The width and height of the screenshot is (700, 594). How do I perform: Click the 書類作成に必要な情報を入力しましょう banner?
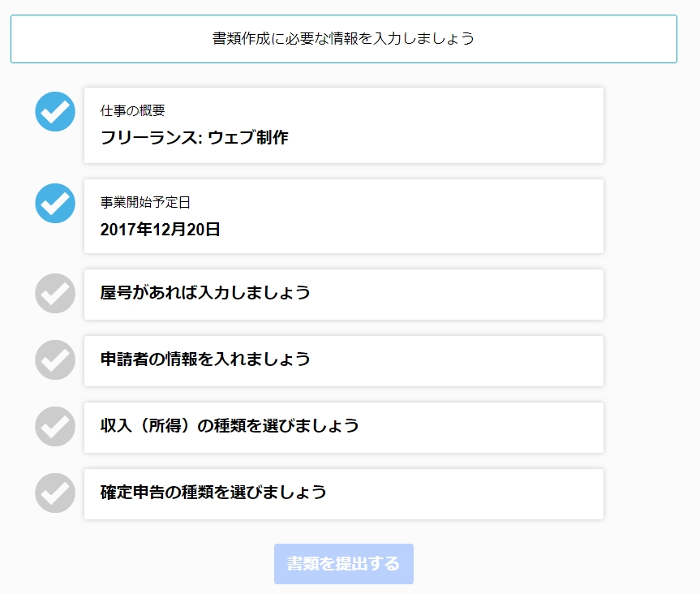[344, 39]
